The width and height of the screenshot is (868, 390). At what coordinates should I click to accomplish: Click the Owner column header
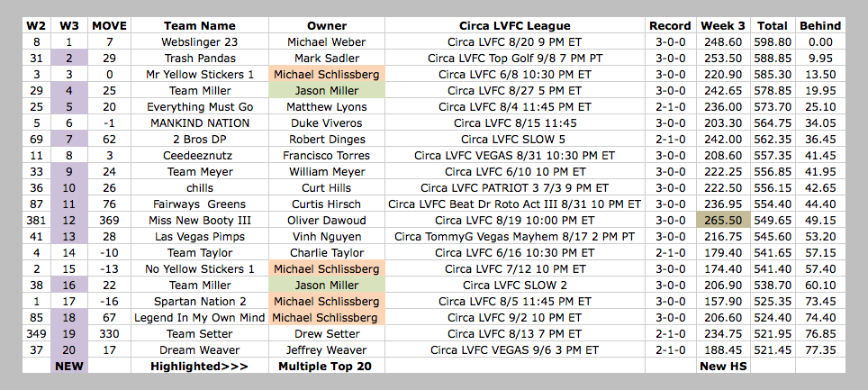pyautogui.click(x=327, y=25)
